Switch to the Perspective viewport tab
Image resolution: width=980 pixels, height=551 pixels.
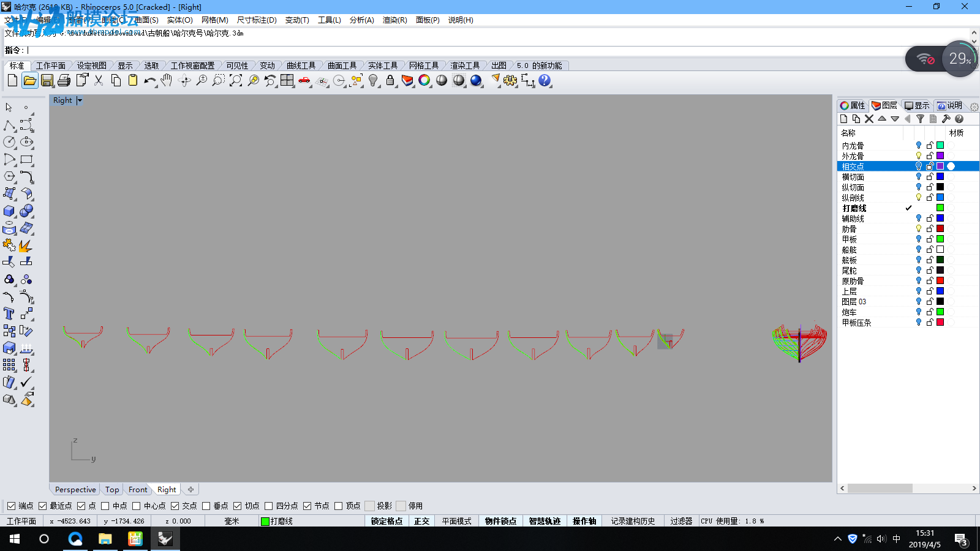pos(75,490)
